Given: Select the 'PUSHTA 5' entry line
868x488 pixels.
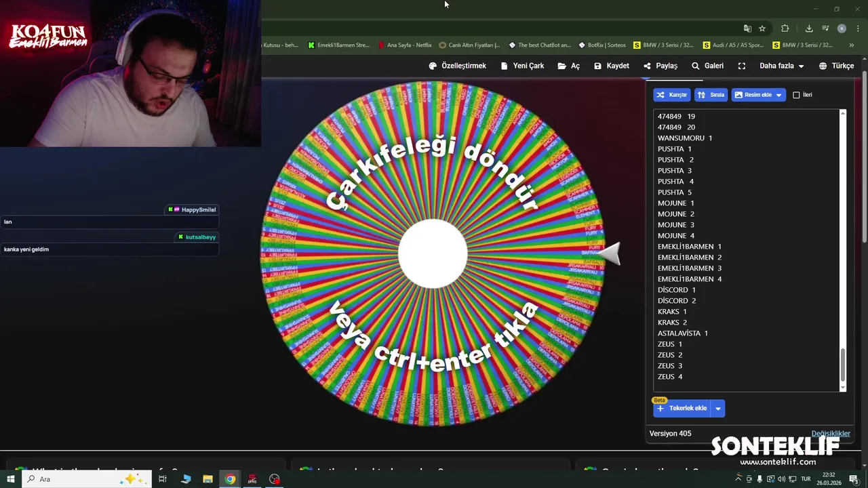Looking at the screenshot, I should coord(675,192).
